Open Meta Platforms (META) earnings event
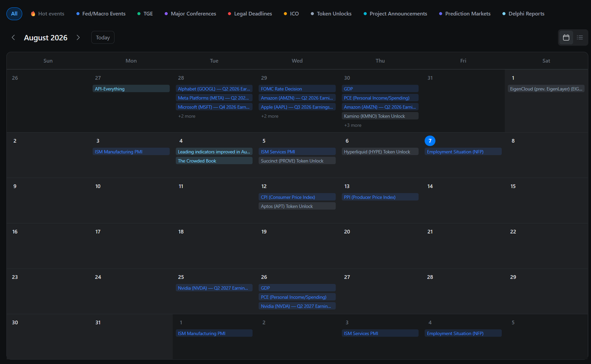The width and height of the screenshot is (591, 364). click(214, 98)
